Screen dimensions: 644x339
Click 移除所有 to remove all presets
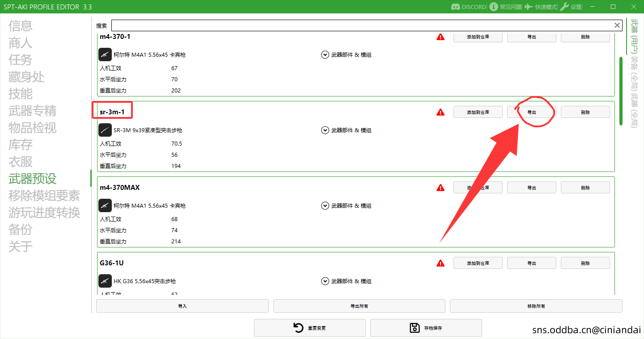[536, 306]
